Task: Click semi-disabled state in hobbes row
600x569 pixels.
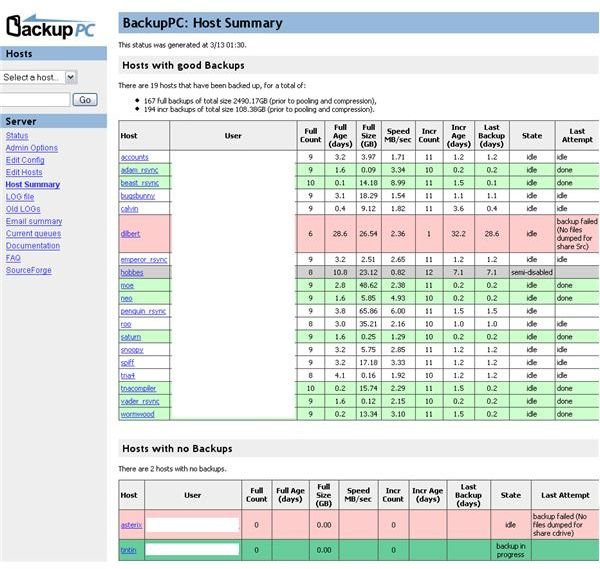Action: tap(532, 272)
